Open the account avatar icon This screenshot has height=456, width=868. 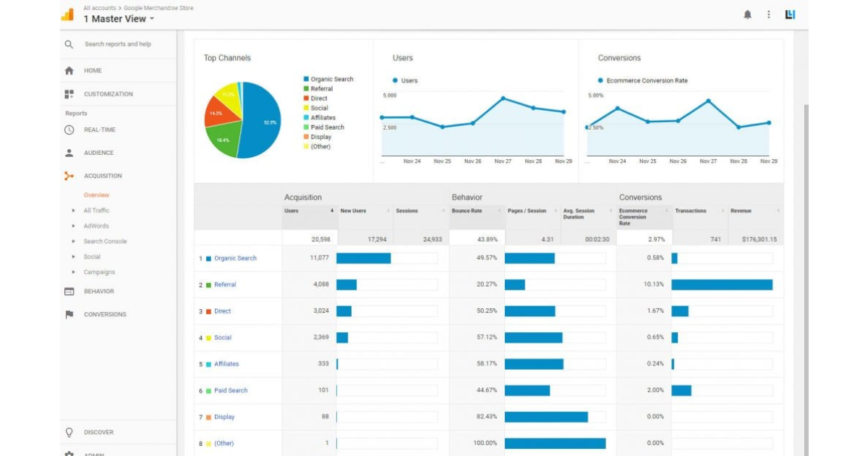click(790, 14)
